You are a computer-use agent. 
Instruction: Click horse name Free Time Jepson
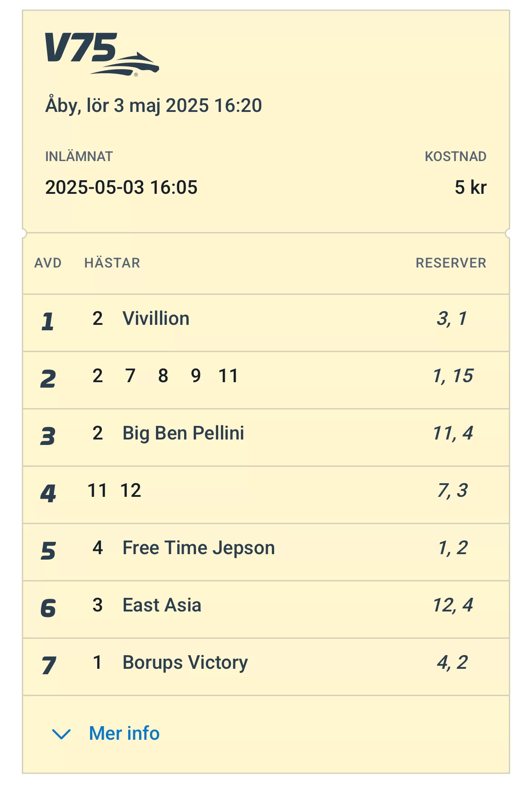pyautogui.click(x=199, y=548)
